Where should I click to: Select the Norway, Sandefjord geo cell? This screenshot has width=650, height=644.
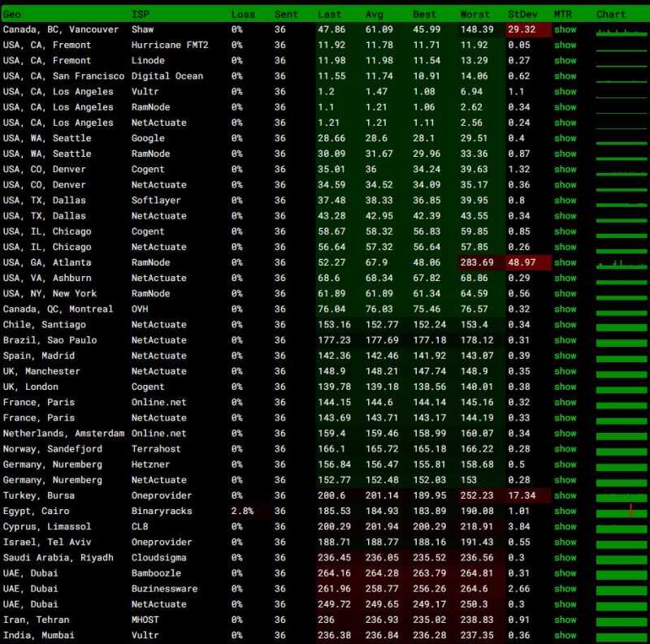pos(52,449)
